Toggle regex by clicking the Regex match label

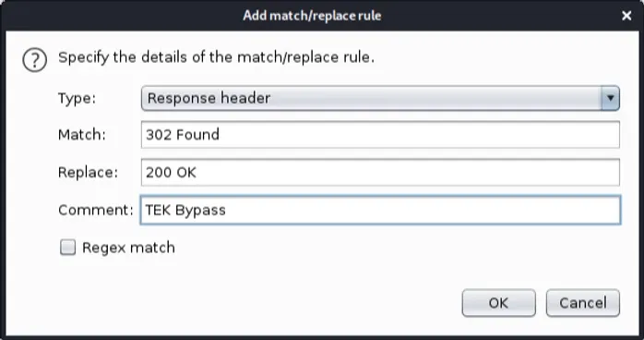pyautogui.click(x=128, y=248)
